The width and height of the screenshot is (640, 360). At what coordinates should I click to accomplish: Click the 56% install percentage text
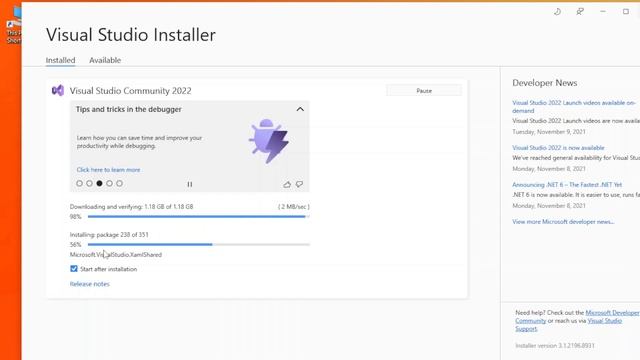(76, 244)
